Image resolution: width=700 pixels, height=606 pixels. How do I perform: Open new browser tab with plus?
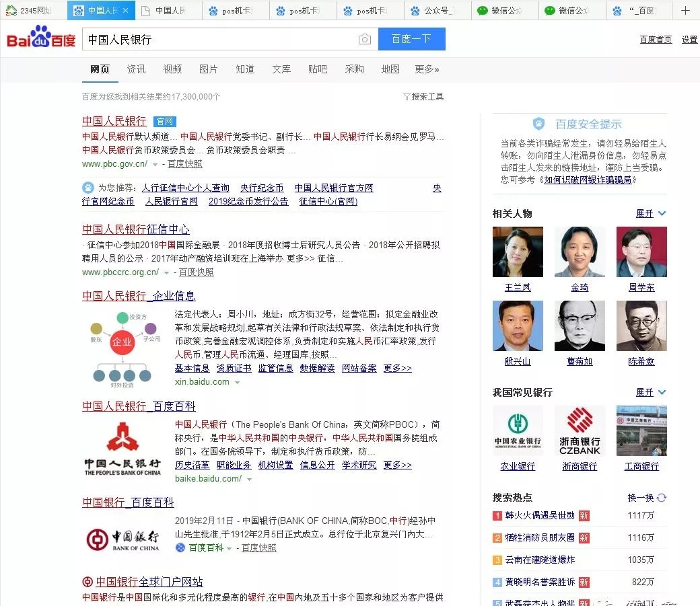(685, 10)
